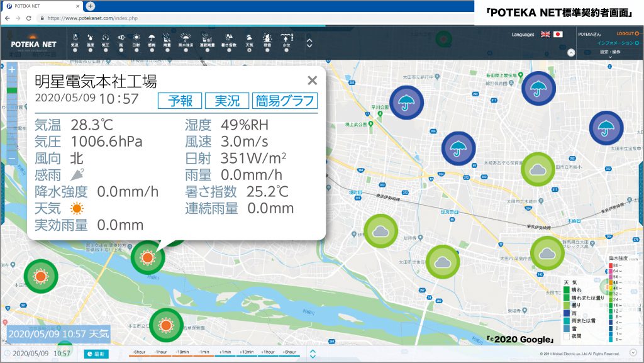
Task: Select the 連続雨量 radio button
Action: point(207,50)
